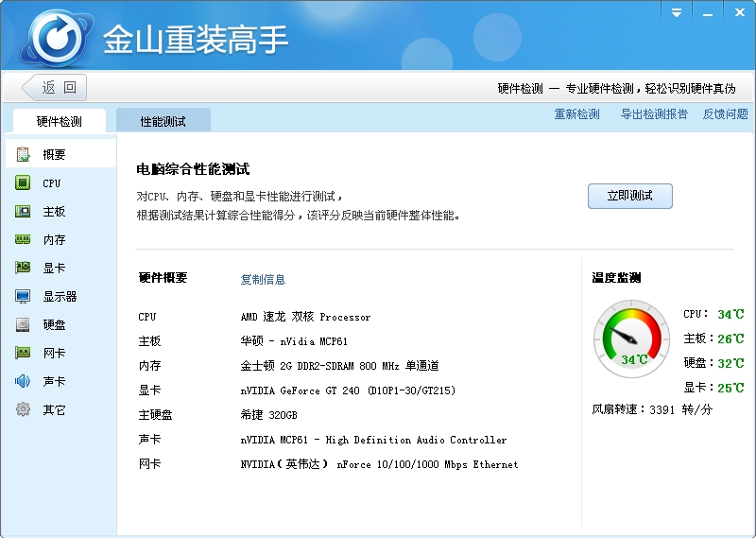The width and height of the screenshot is (756, 538).
Task: Click the 华硕 - nVidia MCP61 text
Action: click(x=294, y=341)
